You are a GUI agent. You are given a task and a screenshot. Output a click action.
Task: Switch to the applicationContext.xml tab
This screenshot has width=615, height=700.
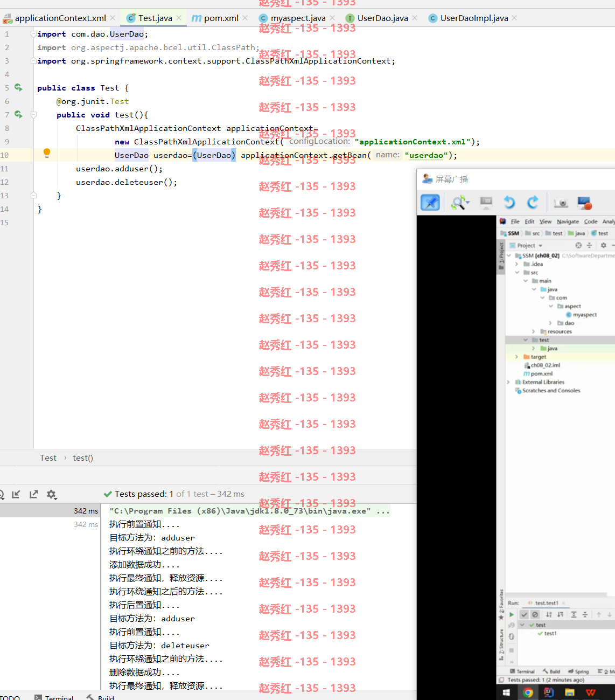point(59,18)
